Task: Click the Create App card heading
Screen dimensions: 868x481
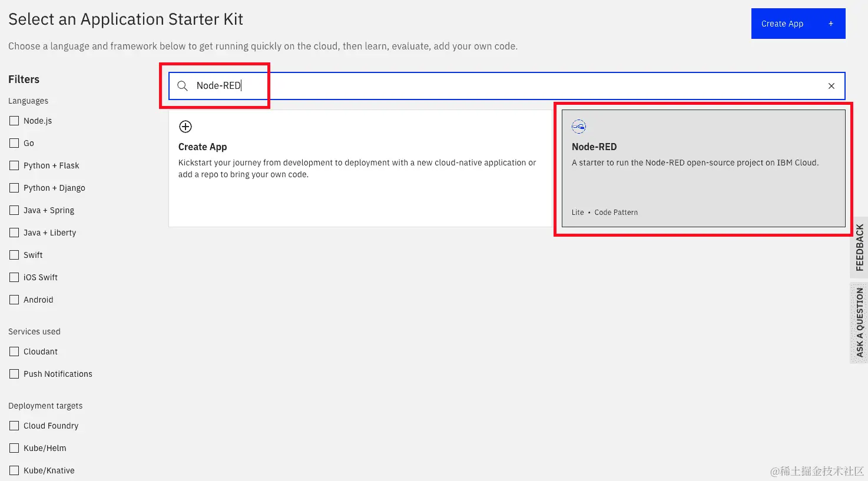Action: coord(203,147)
